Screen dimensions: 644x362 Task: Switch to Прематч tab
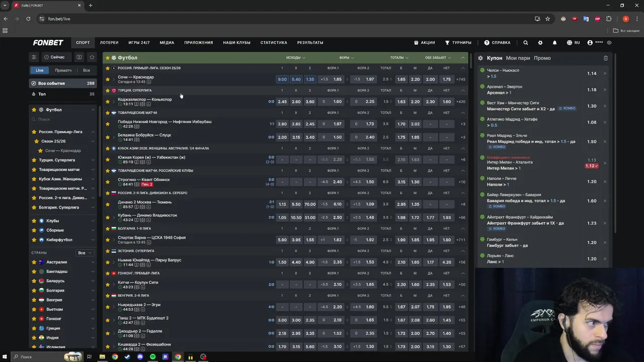tap(63, 70)
